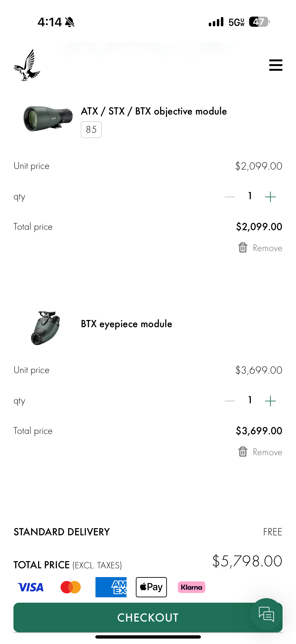Click trash icon for BTX eyepiece module
Viewport: 296px width, 644px height.
coord(243,452)
